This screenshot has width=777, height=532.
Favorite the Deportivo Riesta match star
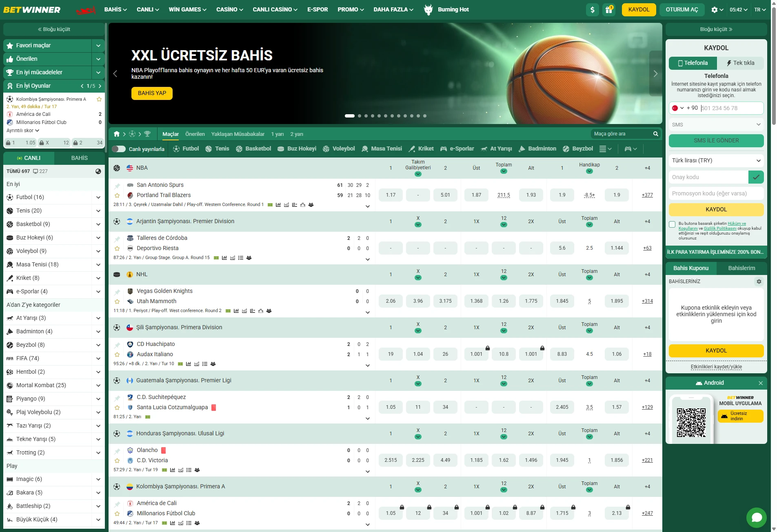117,248
